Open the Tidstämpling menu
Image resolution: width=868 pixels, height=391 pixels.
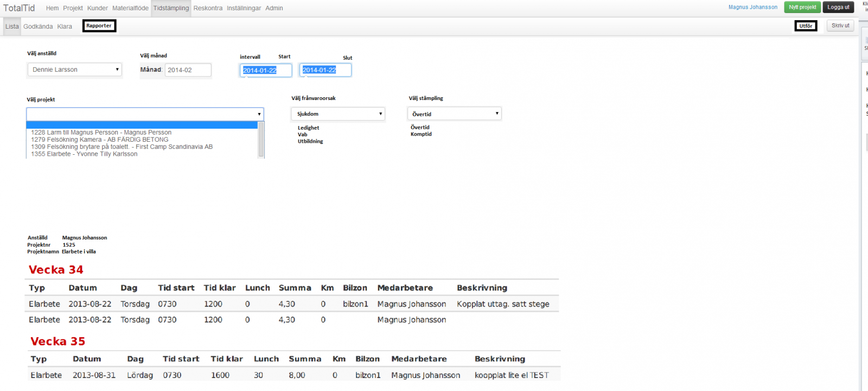[171, 8]
